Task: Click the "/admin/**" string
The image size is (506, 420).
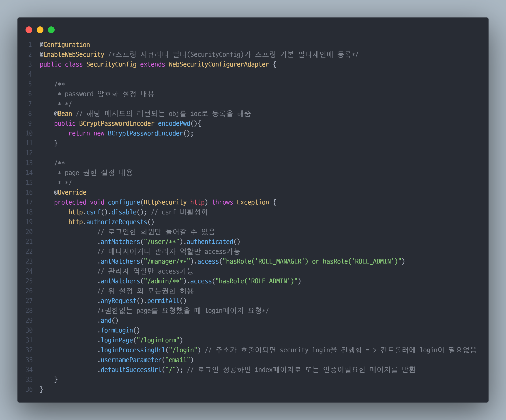Action: tap(163, 281)
